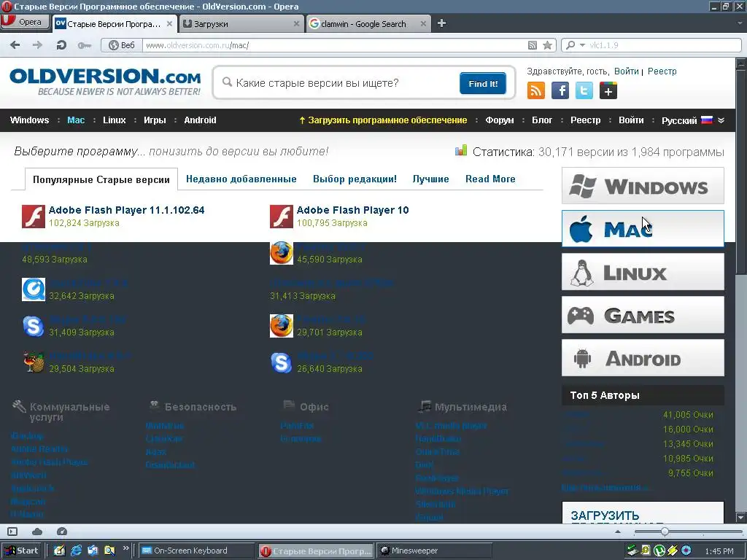Open Adobe Flash Player 10 link
The width and height of the screenshot is (747, 560).
tap(352, 210)
